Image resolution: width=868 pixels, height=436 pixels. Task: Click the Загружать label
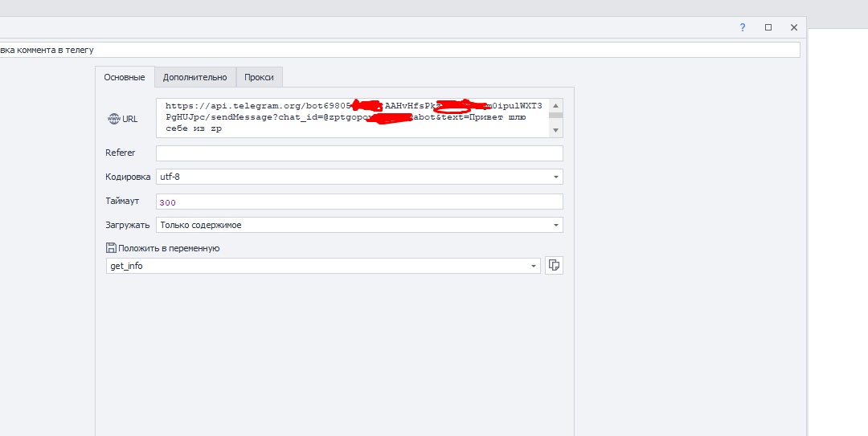click(x=127, y=225)
